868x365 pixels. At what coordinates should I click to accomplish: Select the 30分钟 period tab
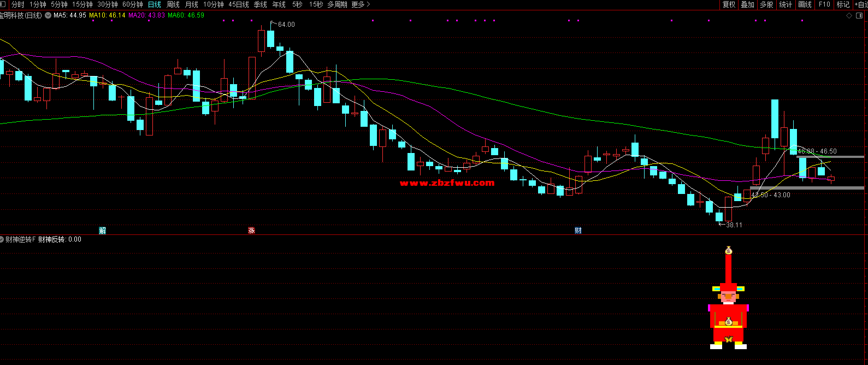pyautogui.click(x=108, y=4)
